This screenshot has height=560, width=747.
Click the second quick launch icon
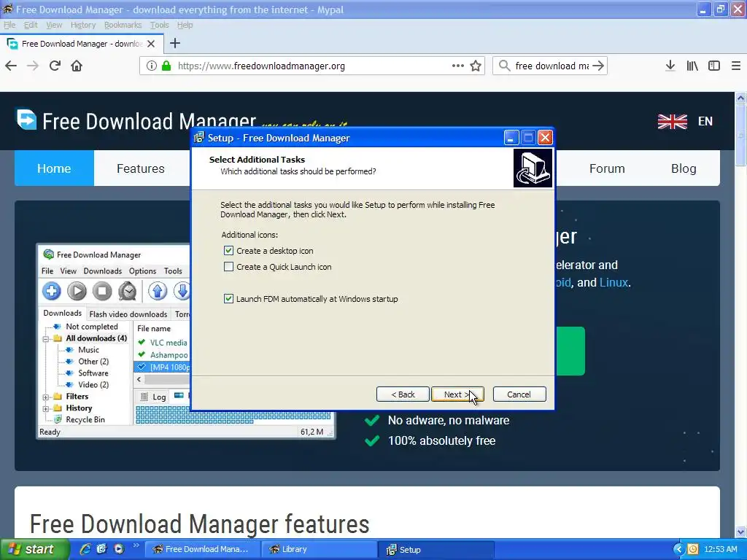[101, 549]
